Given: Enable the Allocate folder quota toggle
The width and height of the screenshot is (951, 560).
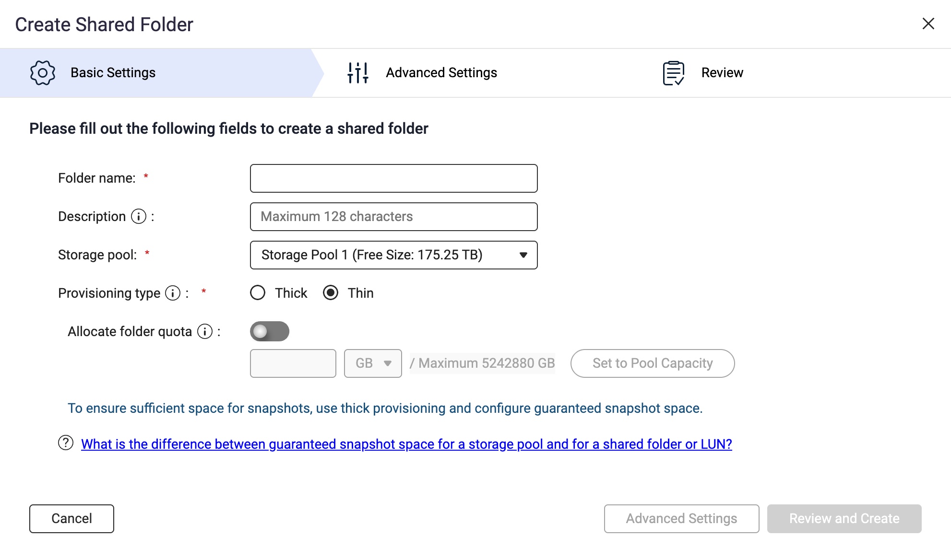Looking at the screenshot, I should point(270,331).
